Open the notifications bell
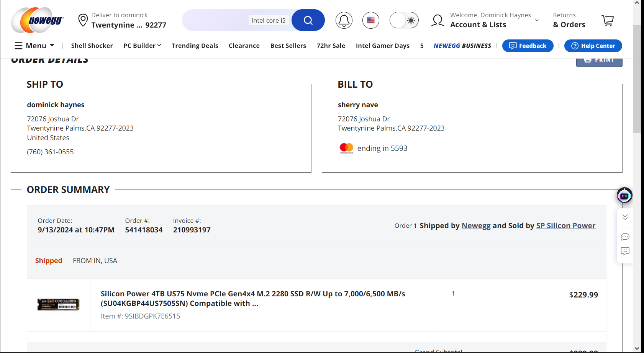Image resolution: width=644 pixels, height=353 pixels. click(x=344, y=20)
